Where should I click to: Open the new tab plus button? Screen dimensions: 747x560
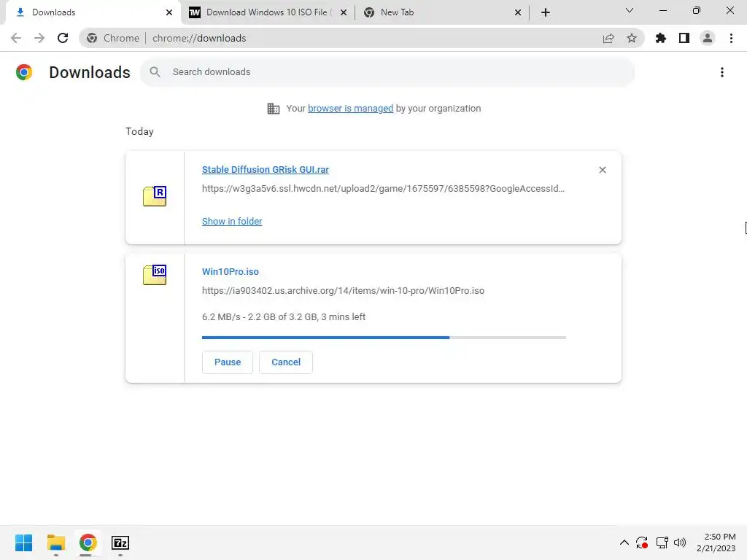546,12
